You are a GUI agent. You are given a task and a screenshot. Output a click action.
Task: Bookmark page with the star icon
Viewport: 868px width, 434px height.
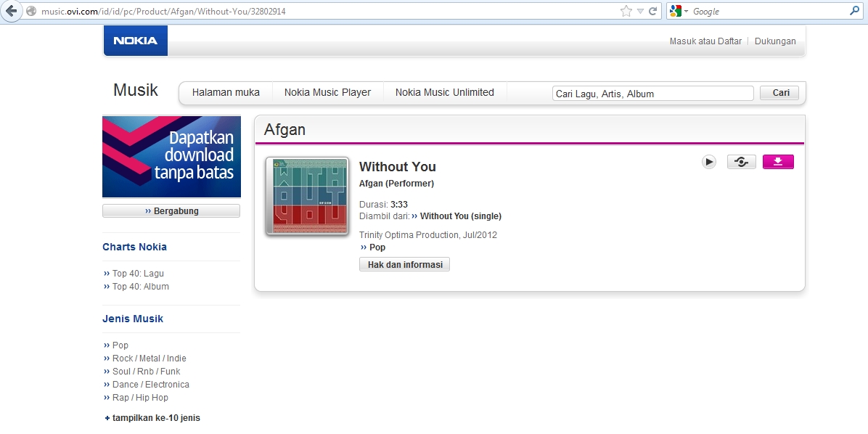pos(626,11)
